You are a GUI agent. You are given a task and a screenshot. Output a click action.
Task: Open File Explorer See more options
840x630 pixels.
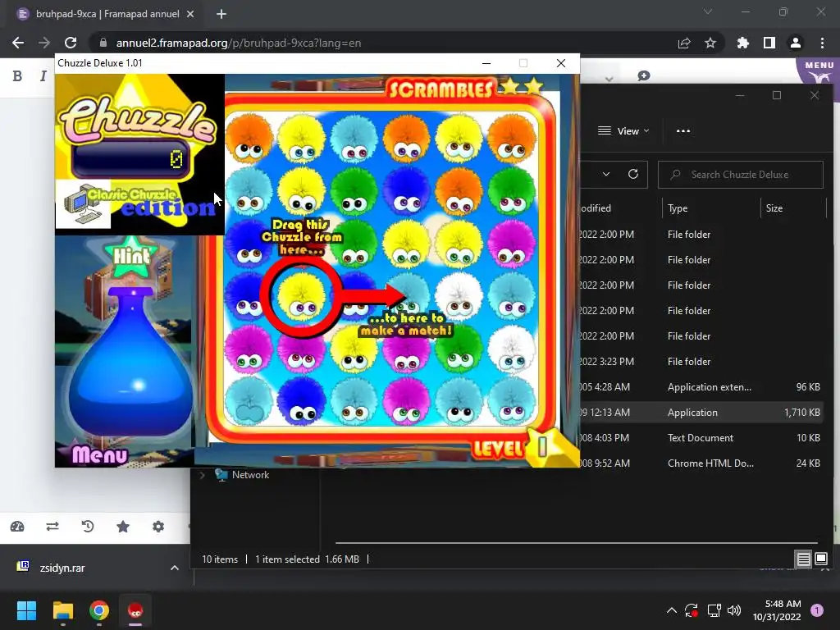[x=683, y=130]
